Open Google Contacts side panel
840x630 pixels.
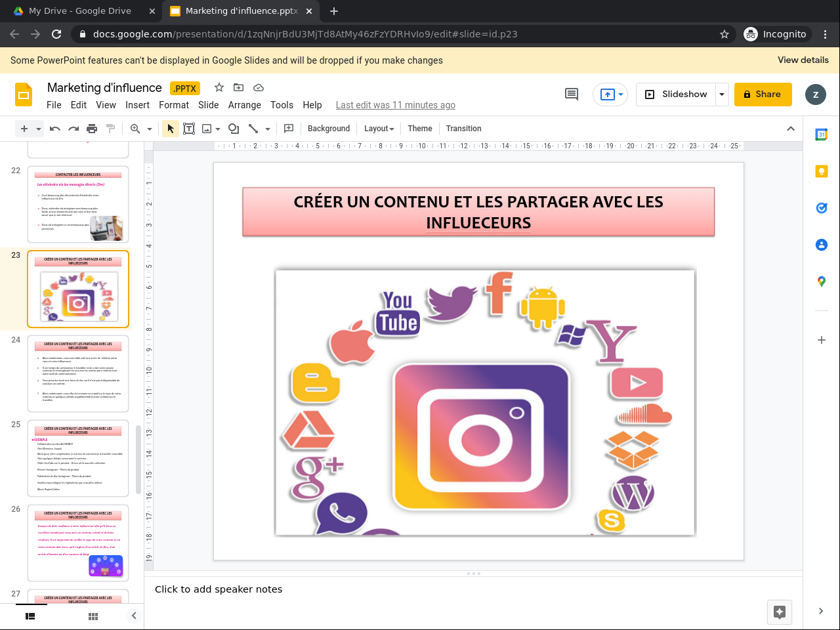click(x=822, y=245)
